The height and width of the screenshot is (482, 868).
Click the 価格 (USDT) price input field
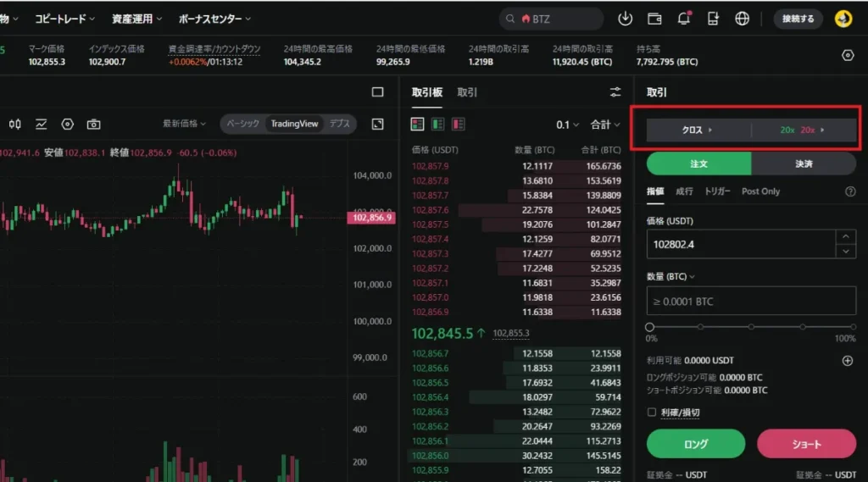[739, 245]
